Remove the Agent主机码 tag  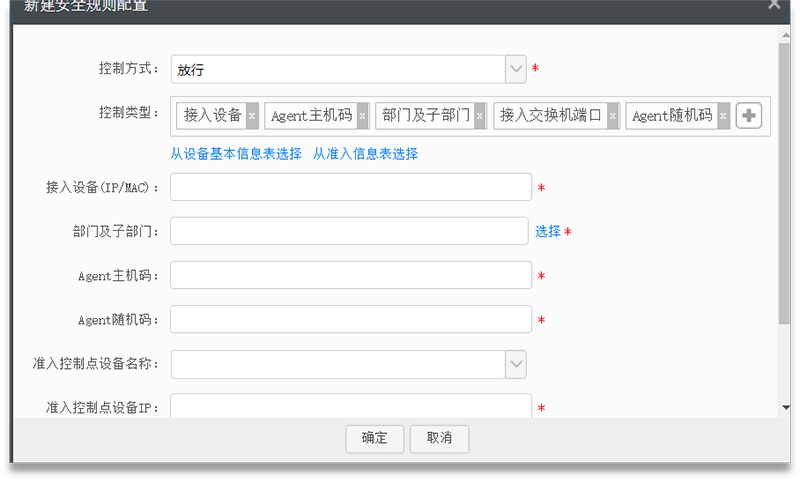[x=363, y=116]
